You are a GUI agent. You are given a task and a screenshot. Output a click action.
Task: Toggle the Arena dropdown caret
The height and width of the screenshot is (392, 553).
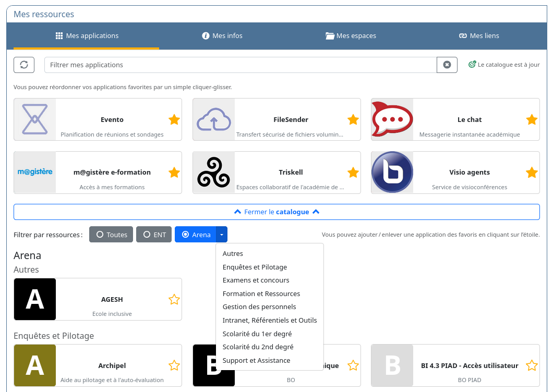pyautogui.click(x=222, y=235)
